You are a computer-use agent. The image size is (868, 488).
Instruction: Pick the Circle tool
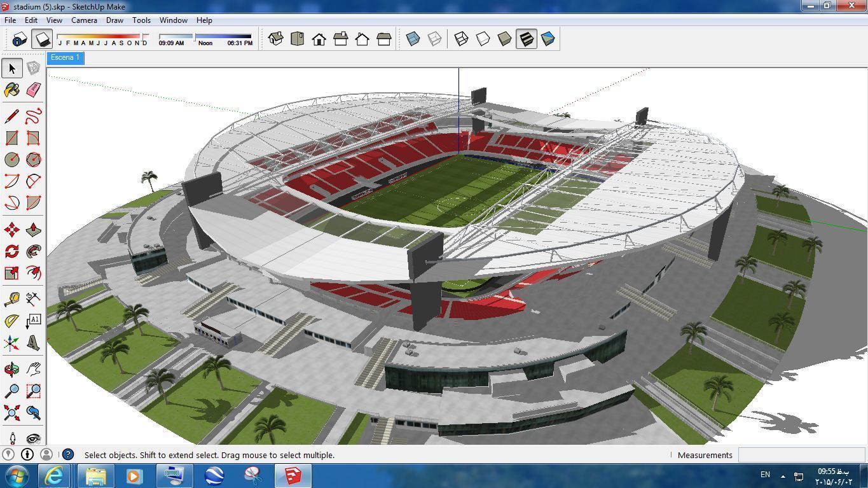point(12,160)
